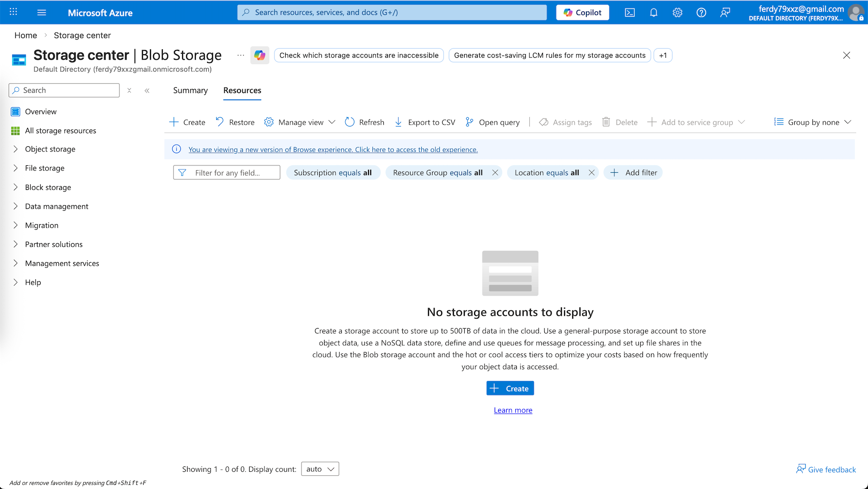The width and height of the screenshot is (868, 489).
Task: Click the blue Create button
Action: click(x=510, y=388)
